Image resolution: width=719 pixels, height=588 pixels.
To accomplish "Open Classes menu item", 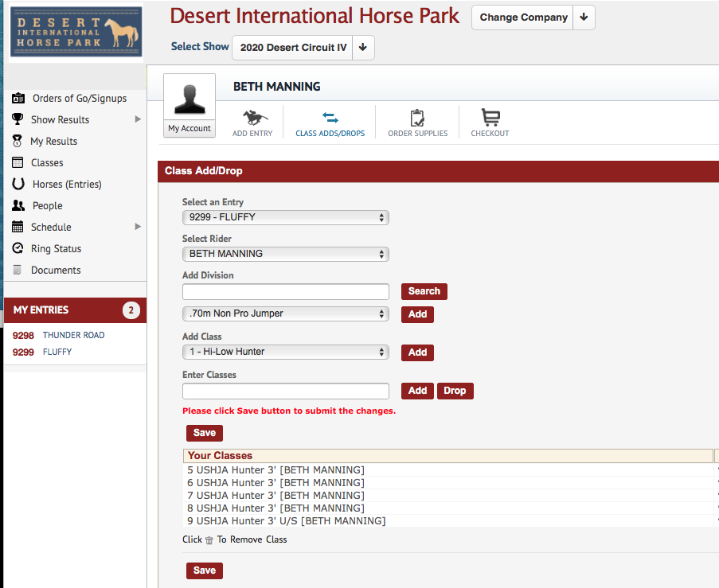I will pyautogui.click(x=47, y=162).
